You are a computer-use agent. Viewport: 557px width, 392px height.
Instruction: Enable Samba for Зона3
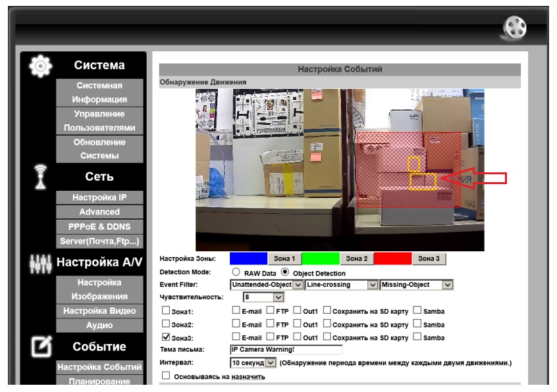(417, 336)
